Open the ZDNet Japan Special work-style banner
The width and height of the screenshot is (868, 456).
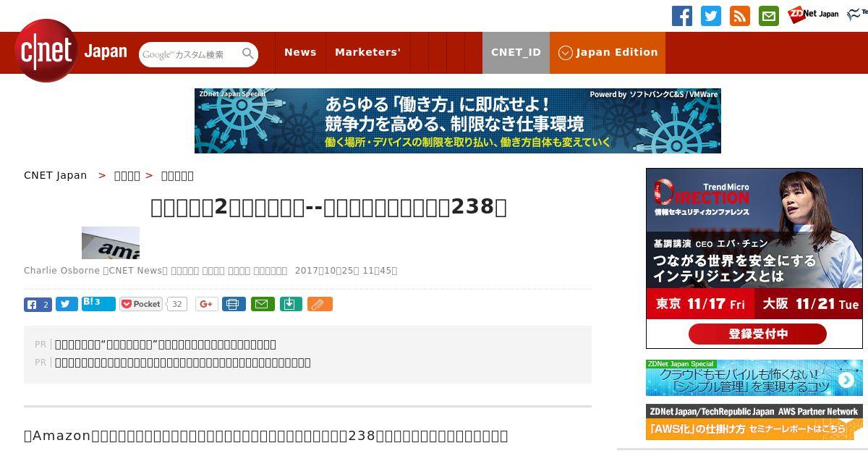click(458, 121)
